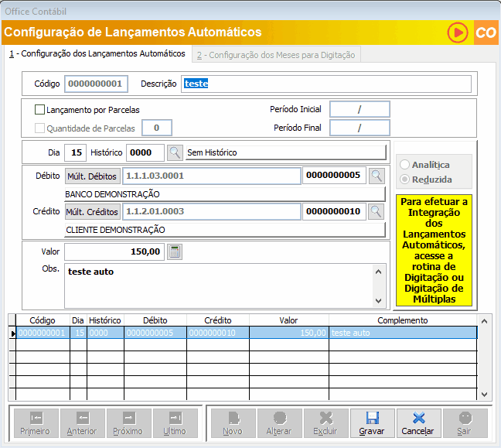Click the Múlt. Débitos button
This screenshot has height=448, width=501.
click(92, 176)
